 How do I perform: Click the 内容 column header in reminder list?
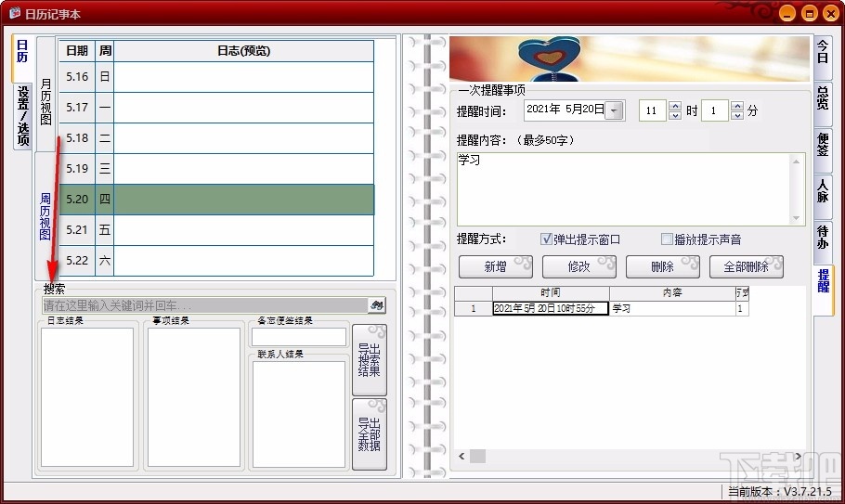tap(672, 293)
